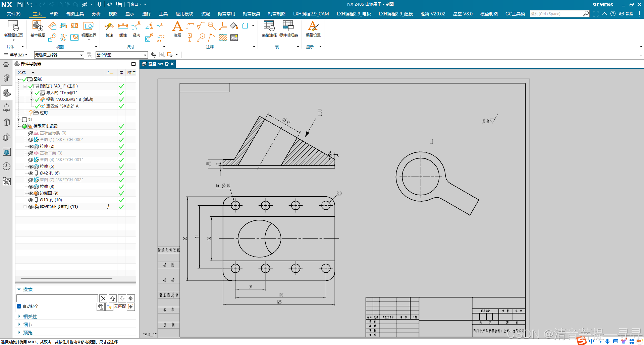Switch to the 制图工具 ribbon tab

tap(75, 14)
